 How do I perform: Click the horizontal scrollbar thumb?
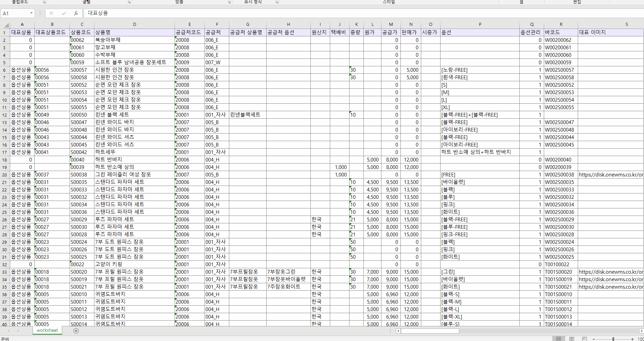point(430,331)
